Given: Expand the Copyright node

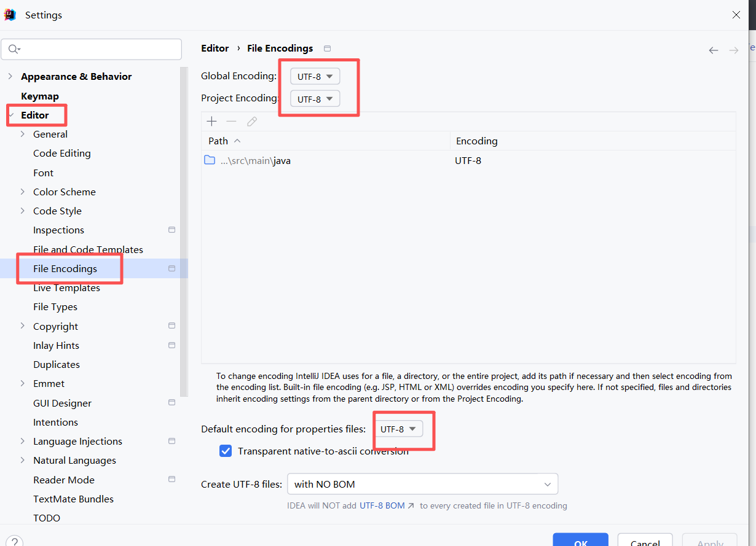Looking at the screenshot, I should [x=23, y=326].
